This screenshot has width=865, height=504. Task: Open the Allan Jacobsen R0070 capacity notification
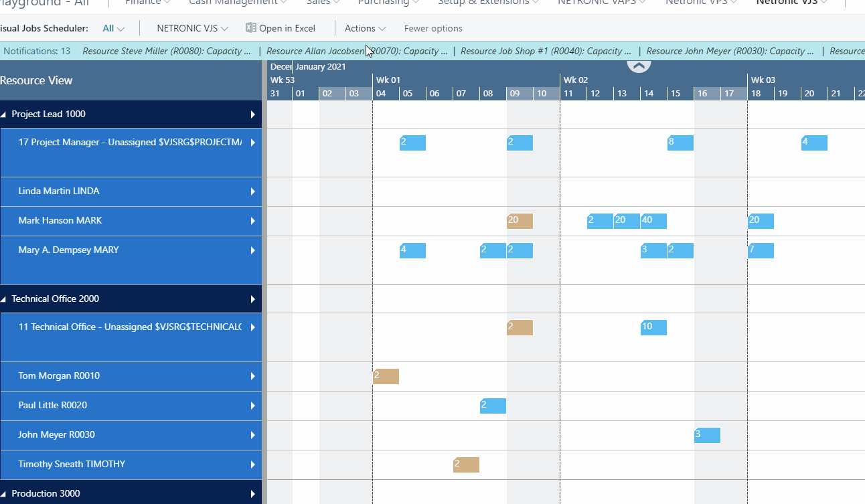[357, 51]
